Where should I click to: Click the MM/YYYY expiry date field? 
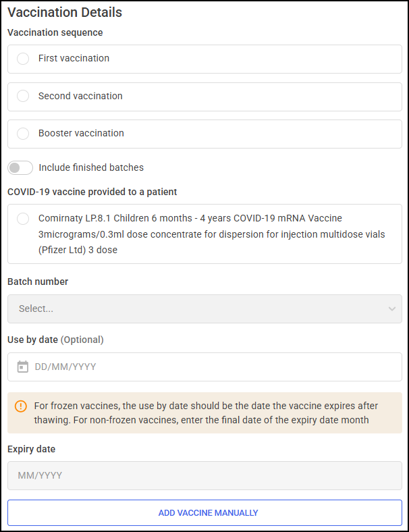tap(205, 475)
